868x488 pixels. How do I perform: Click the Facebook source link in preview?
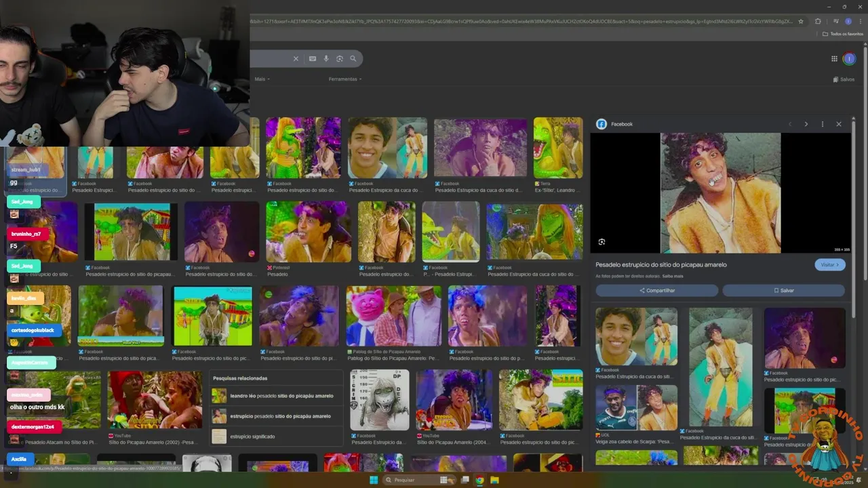[614, 124]
